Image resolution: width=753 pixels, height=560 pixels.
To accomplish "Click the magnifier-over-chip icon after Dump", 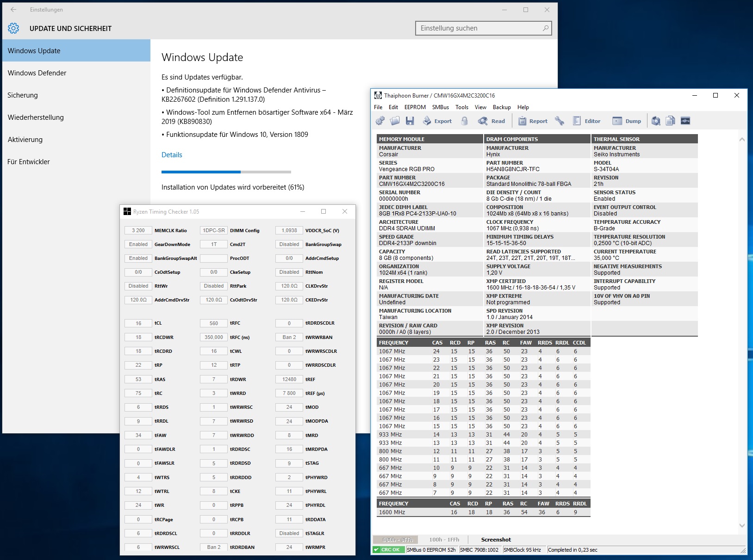I will [x=656, y=121].
